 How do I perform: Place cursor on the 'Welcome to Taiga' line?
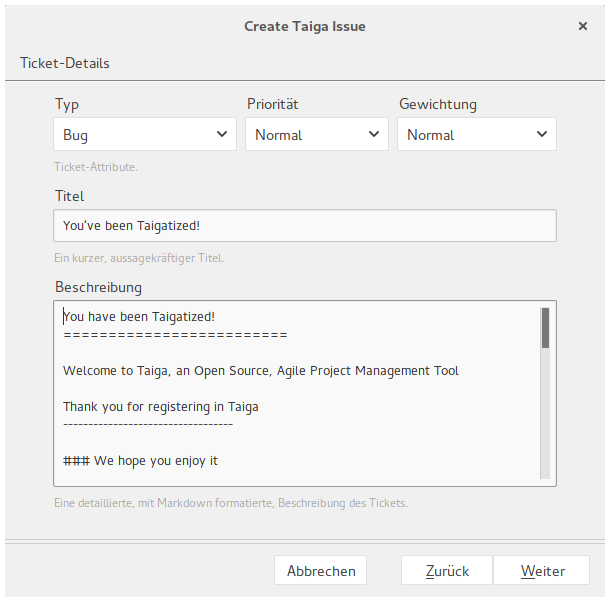coord(260,371)
